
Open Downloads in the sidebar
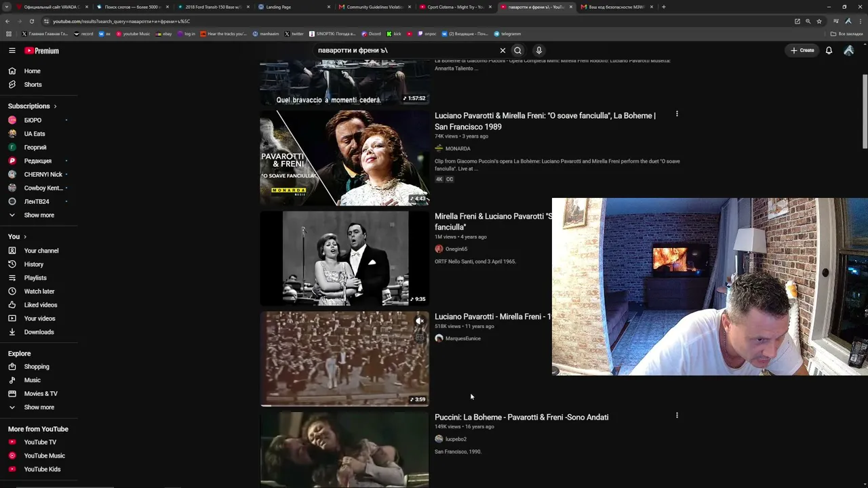pyautogui.click(x=39, y=332)
